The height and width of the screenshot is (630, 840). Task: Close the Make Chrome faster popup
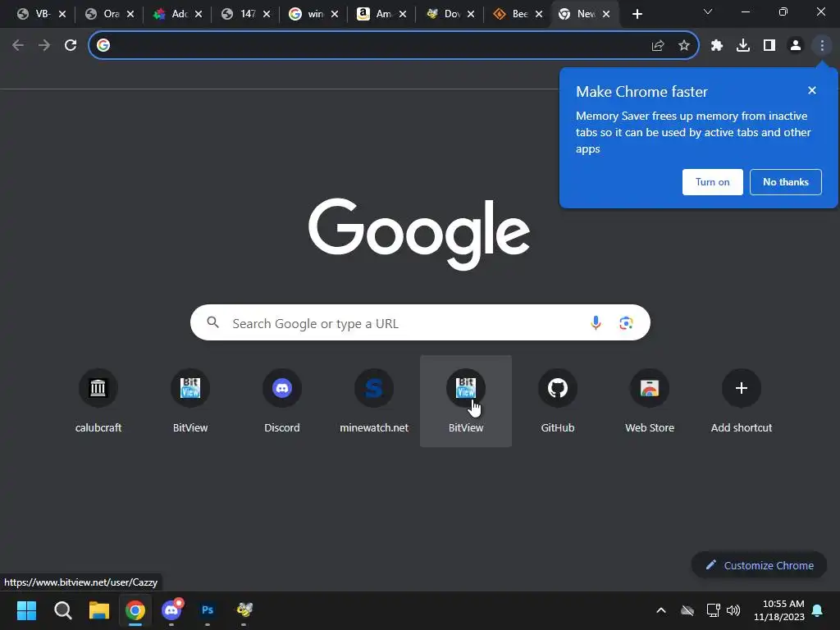tap(812, 90)
